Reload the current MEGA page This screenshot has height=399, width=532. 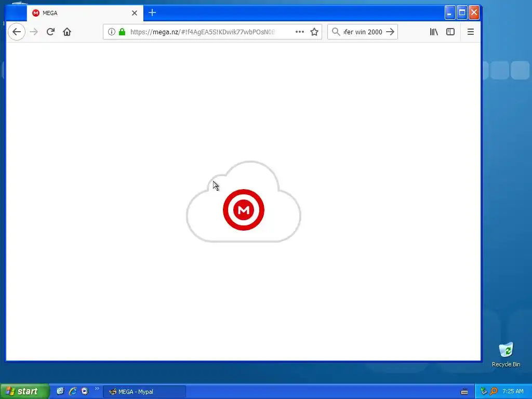pos(50,32)
